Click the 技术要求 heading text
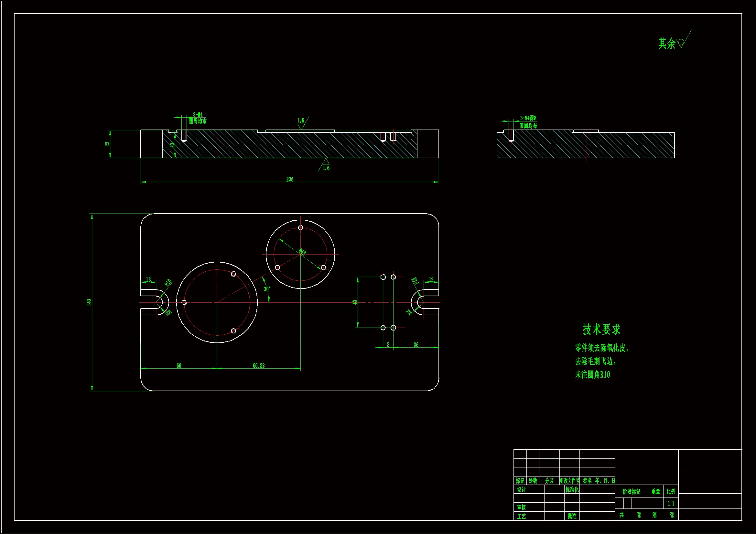Image resolution: width=756 pixels, height=534 pixels. pyautogui.click(x=601, y=329)
